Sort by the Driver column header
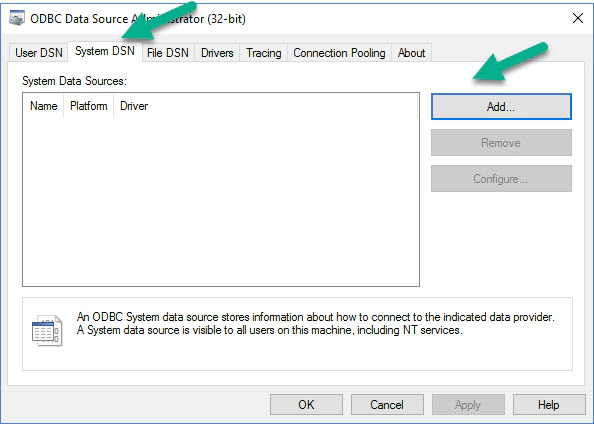 pyautogui.click(x=134, y=106)
